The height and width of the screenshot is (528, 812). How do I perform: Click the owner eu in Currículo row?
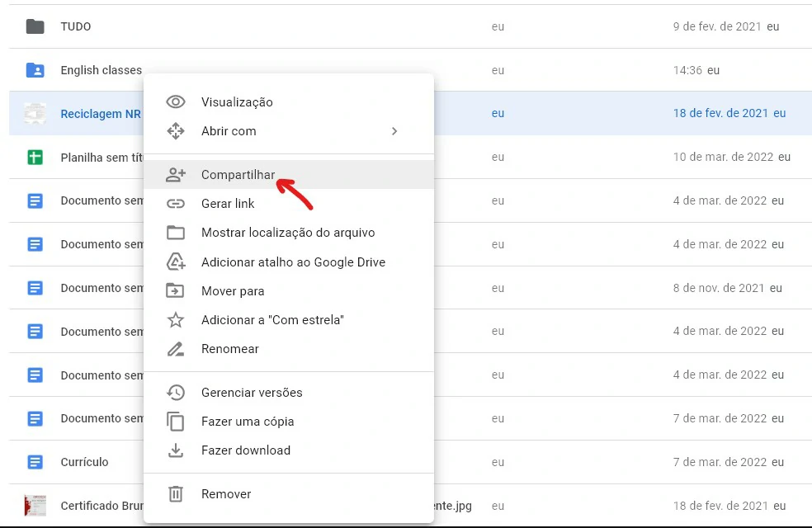(x=498, y=462)
